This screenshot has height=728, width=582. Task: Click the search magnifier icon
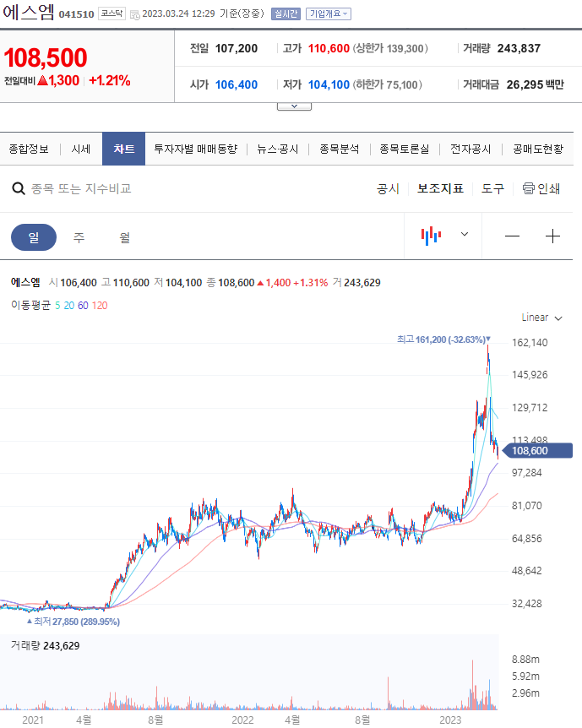[18, 188]
